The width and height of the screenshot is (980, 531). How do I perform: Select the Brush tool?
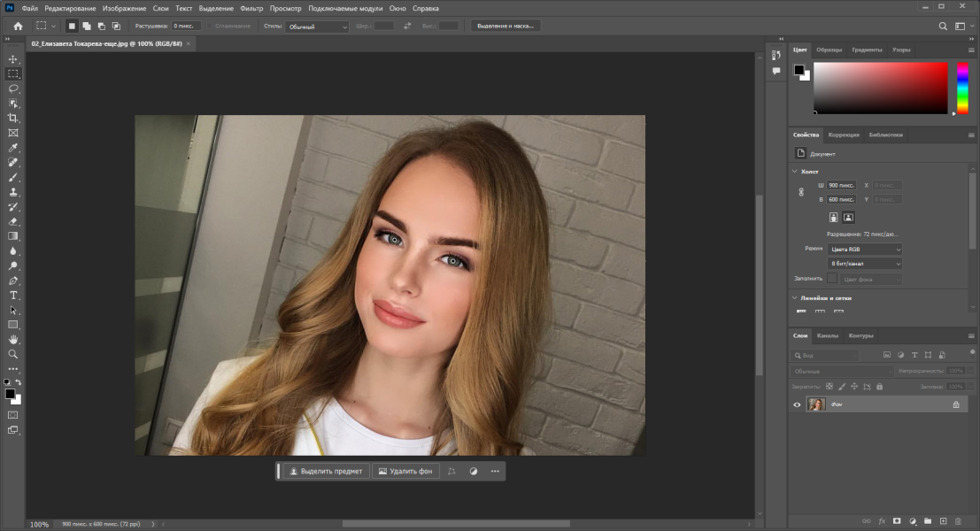coord(13,177)
